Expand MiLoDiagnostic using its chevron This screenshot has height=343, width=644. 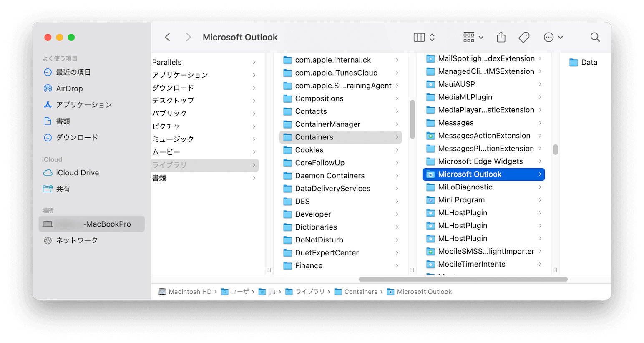(540, 187)
